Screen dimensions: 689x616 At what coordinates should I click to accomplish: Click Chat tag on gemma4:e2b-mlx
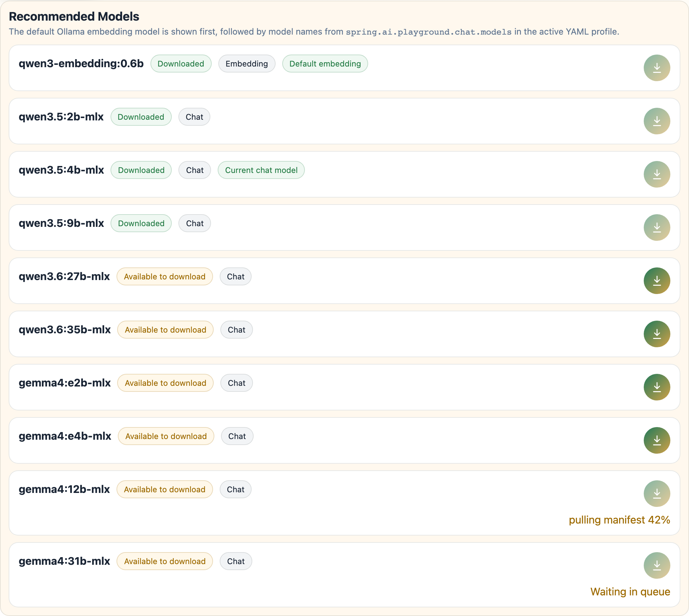click(x=236, y=383)
